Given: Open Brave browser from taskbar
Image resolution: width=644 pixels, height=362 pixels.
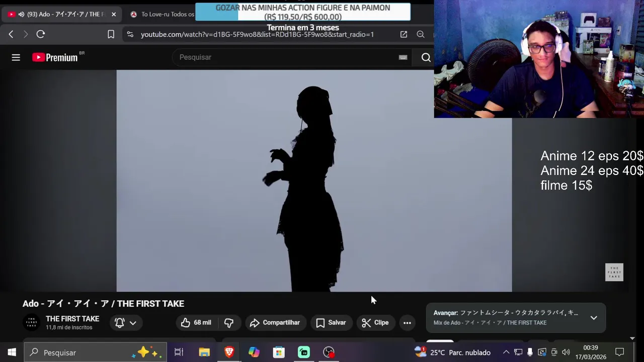Looking at the screenshot, I should point(229,352).
